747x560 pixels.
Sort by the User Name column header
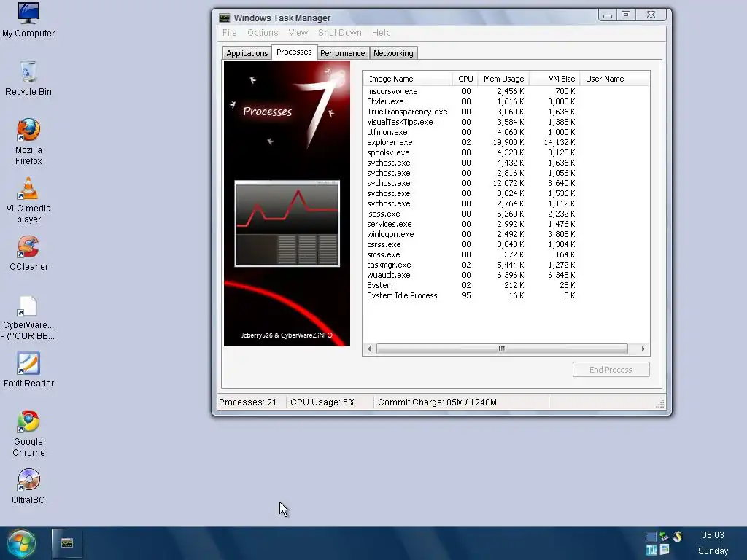click(614, 79)
